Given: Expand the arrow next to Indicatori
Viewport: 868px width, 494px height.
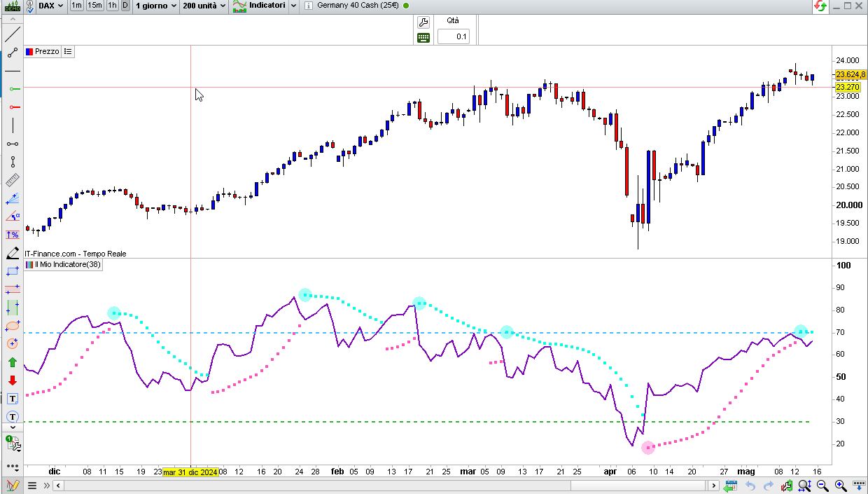Looking at the screenshot, I should [293, 6].
